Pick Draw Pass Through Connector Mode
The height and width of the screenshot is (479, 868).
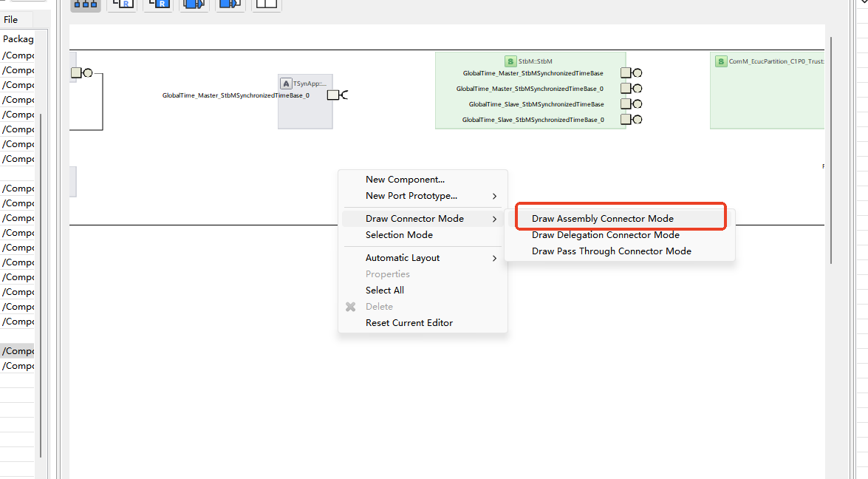(611, 251)
